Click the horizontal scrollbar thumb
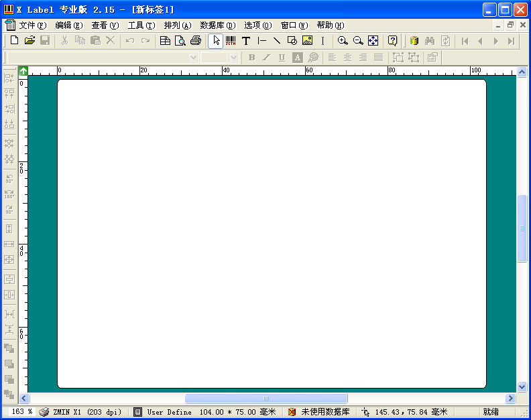The image size is (531, 420). coord(266,398)
